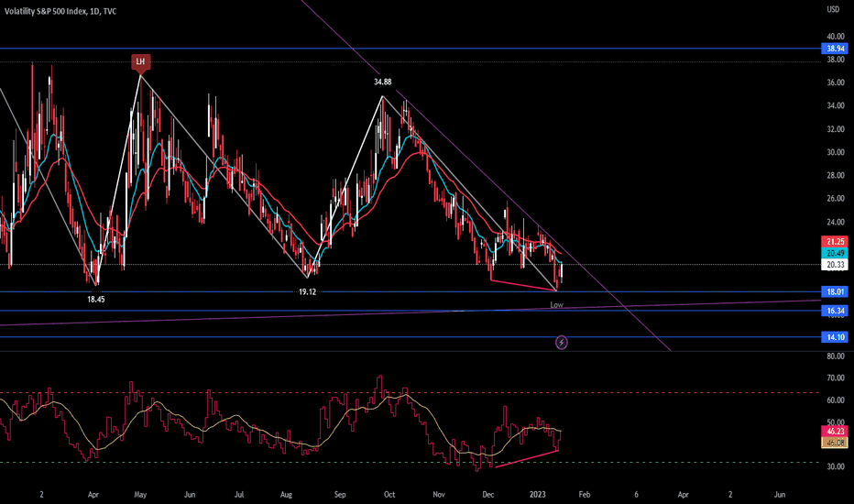854x504 pixels.
Task: Click the RSI average 46.08 label
Action: pos(835,443)
